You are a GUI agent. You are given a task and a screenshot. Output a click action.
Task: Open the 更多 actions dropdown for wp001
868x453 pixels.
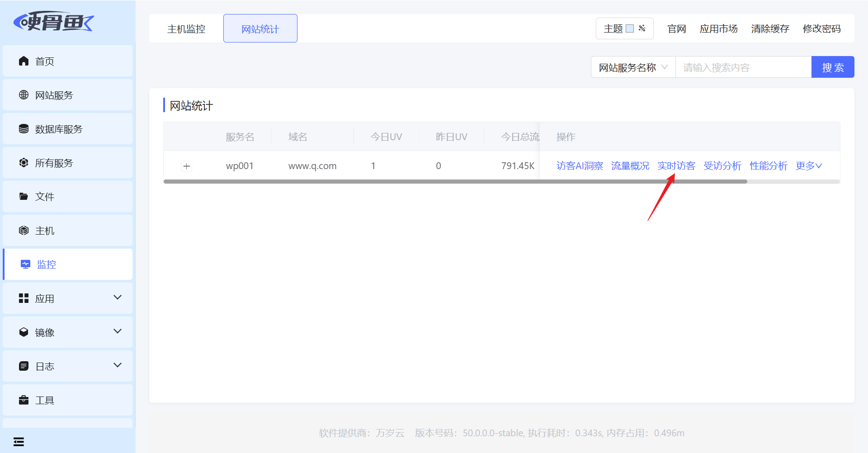point(808,166)
